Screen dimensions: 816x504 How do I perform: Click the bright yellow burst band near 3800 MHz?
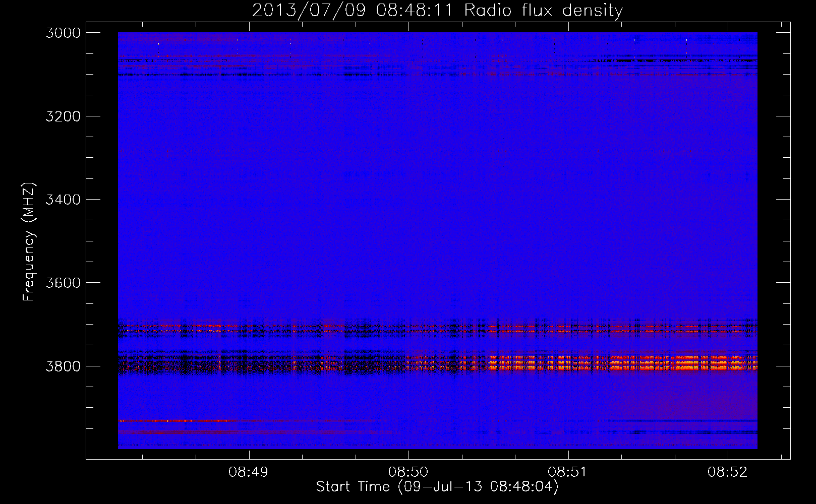tap(623, 363)
